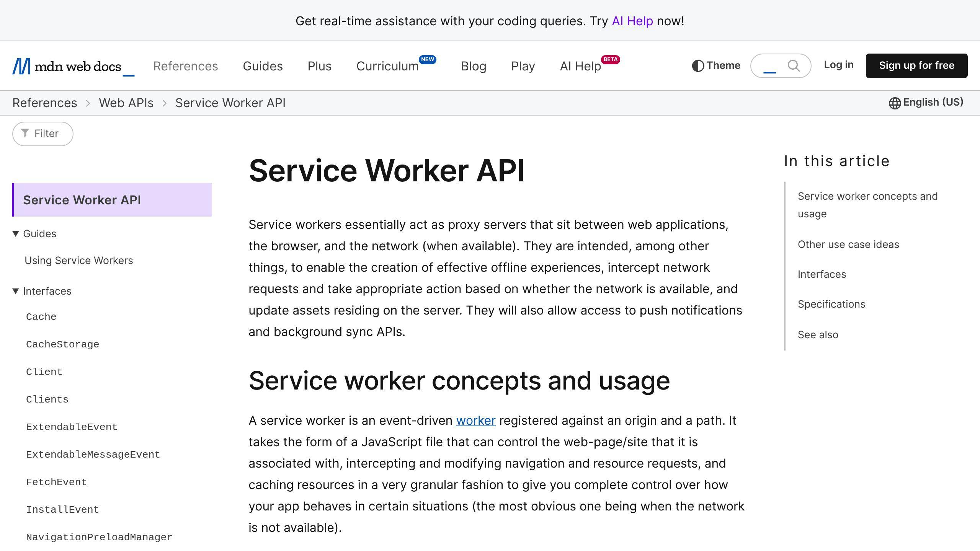
Task: Select Blog in the top navigation
Action: tap(474, 66)
